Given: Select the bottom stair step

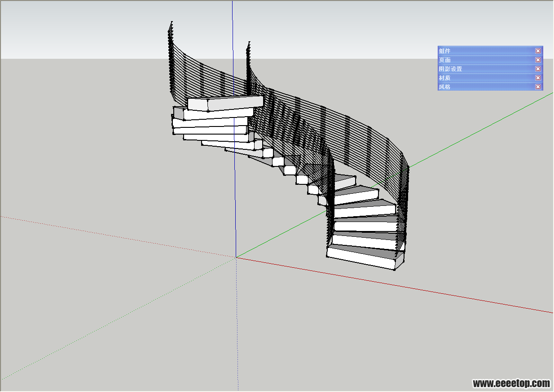Looking at the screenshot, I should point(361,258).
